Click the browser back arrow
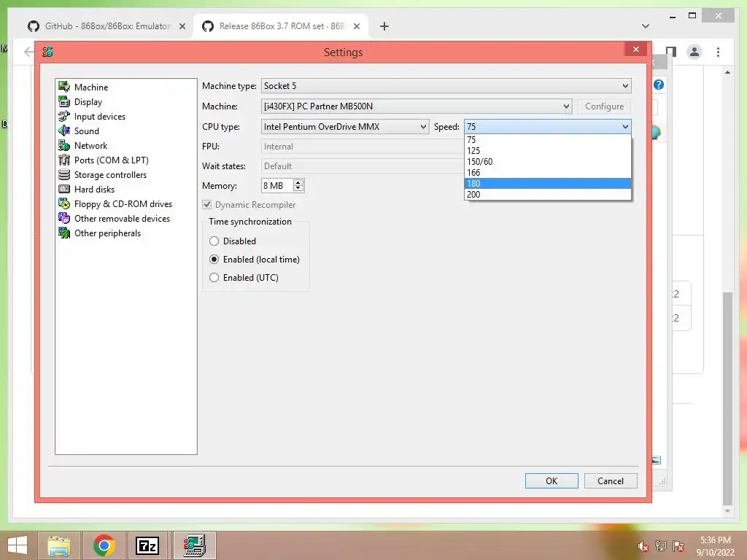747x560 pixels. point(28,52)
